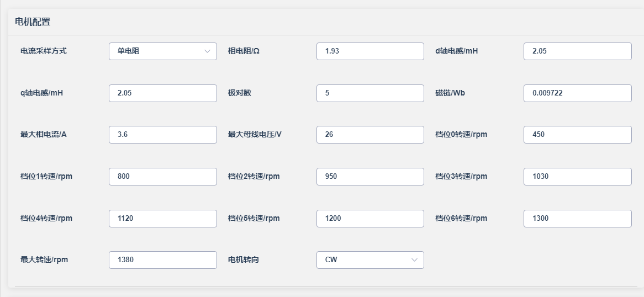Click the d轴电感/mH label

[x=457, y=51]
